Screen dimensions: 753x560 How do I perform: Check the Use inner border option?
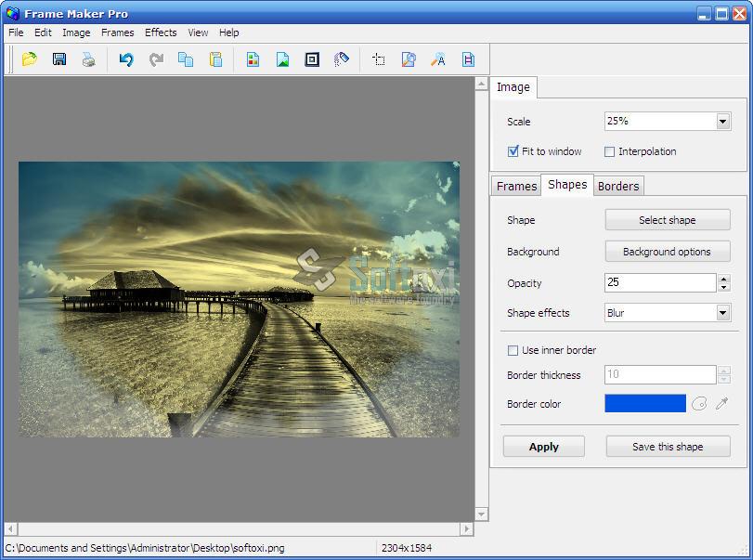pyautogui.click(x=512, y=350)
